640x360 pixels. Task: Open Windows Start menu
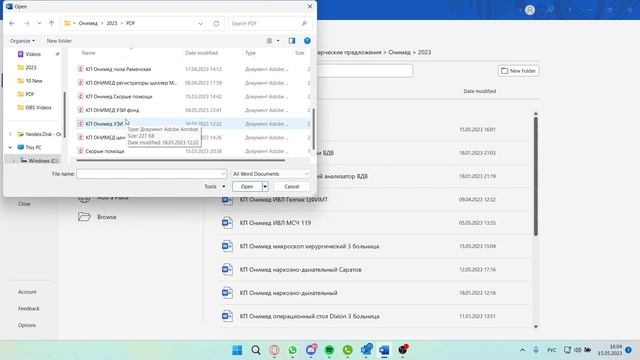click(237, 350)
